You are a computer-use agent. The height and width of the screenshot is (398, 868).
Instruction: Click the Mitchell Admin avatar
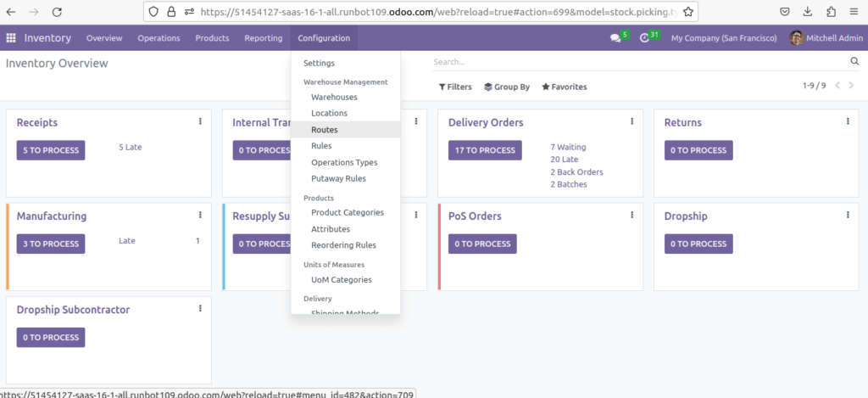(x=797, y=38)
